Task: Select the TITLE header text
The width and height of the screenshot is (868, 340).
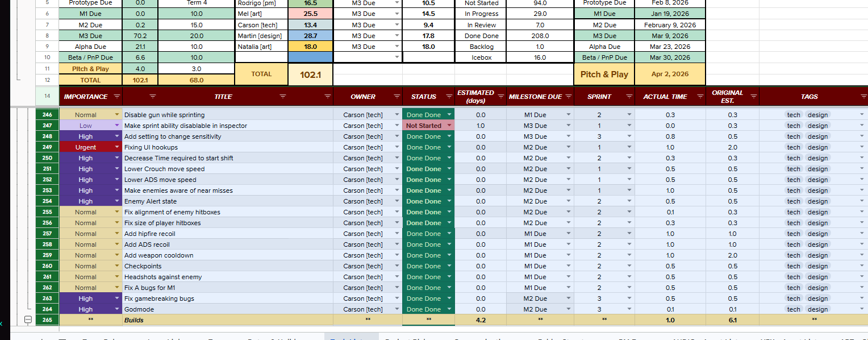Action: (223, 97)
